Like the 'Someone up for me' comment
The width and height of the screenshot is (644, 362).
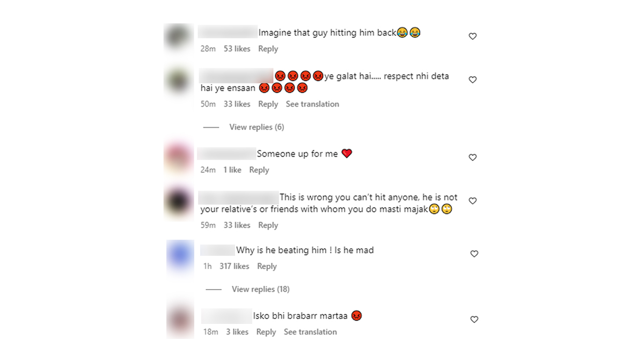(x=473, y=158)
